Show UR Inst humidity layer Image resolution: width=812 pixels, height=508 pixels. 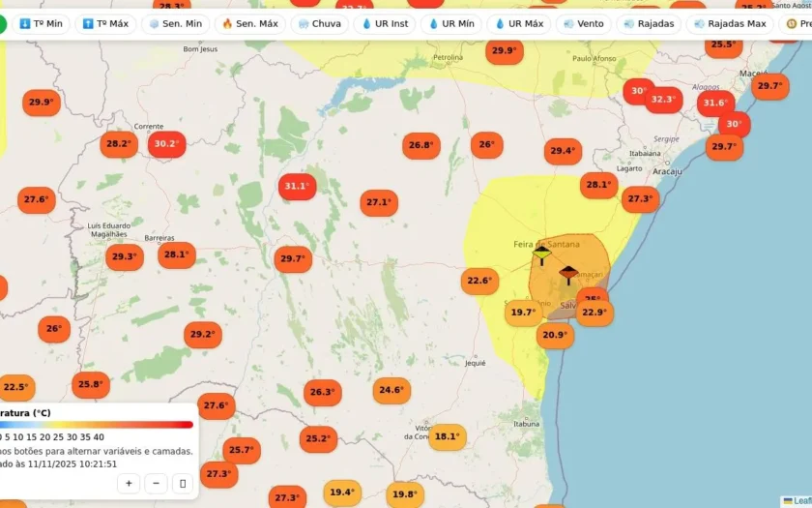pos(385,24)
